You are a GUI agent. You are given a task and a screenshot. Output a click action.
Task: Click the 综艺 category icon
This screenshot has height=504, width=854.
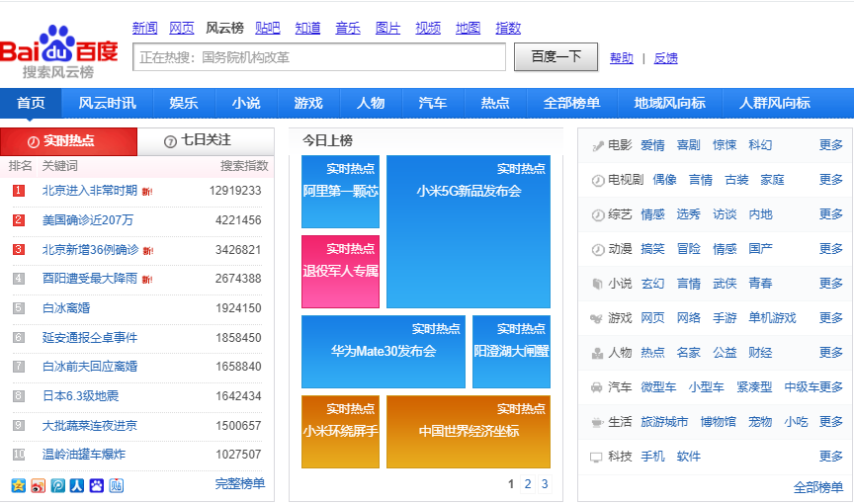click(597, 215)
